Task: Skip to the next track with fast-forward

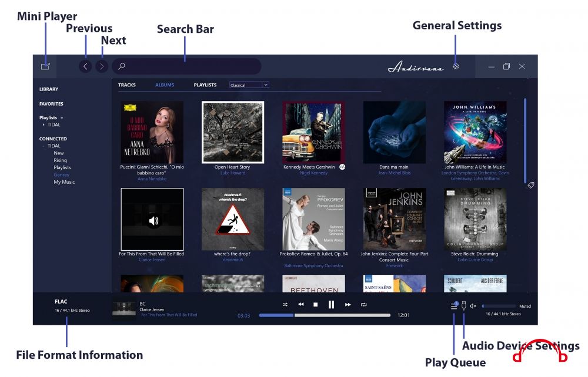Action: pyautogui.click(x=348, y=304)
